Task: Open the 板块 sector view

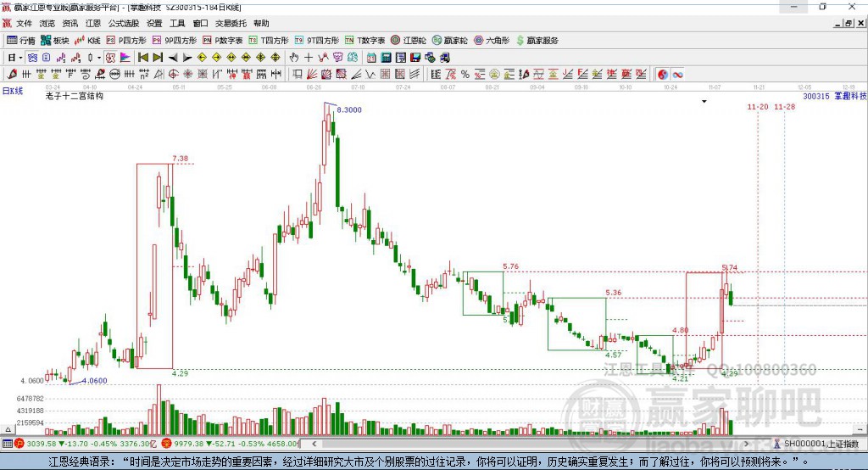Action: coord(55,41)
